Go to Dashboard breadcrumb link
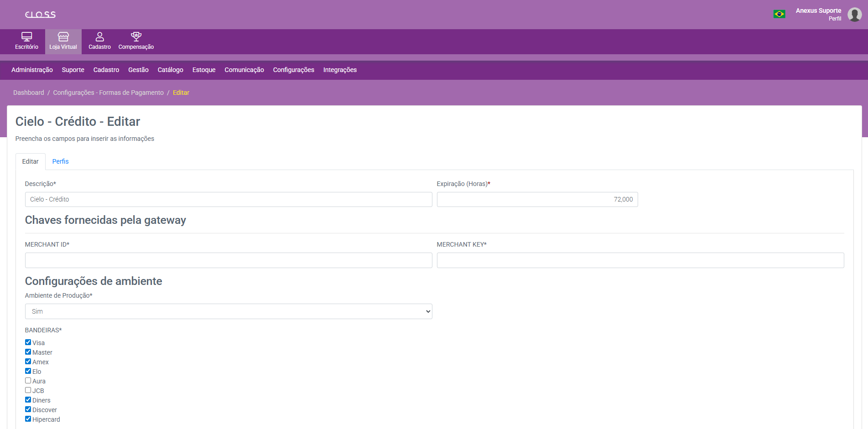 pos(28,93)
